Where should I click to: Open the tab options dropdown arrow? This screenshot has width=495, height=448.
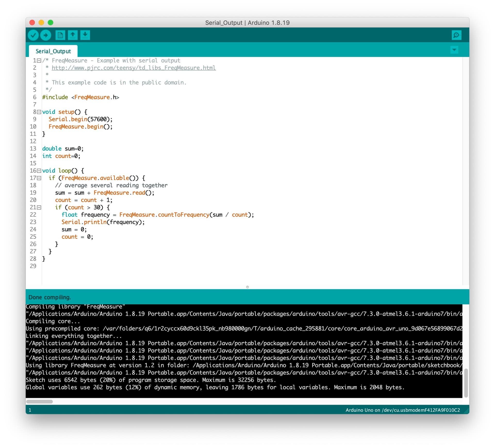(x=454, y=50)
